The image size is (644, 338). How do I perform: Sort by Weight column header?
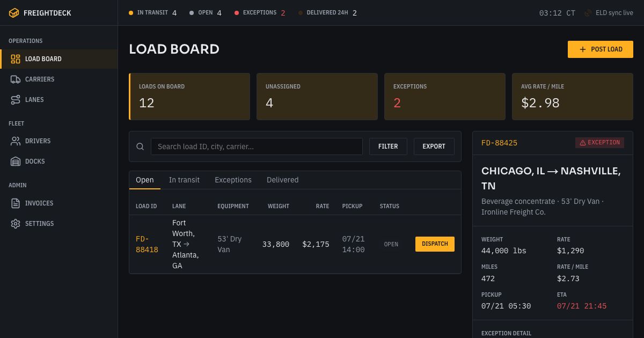279,206
